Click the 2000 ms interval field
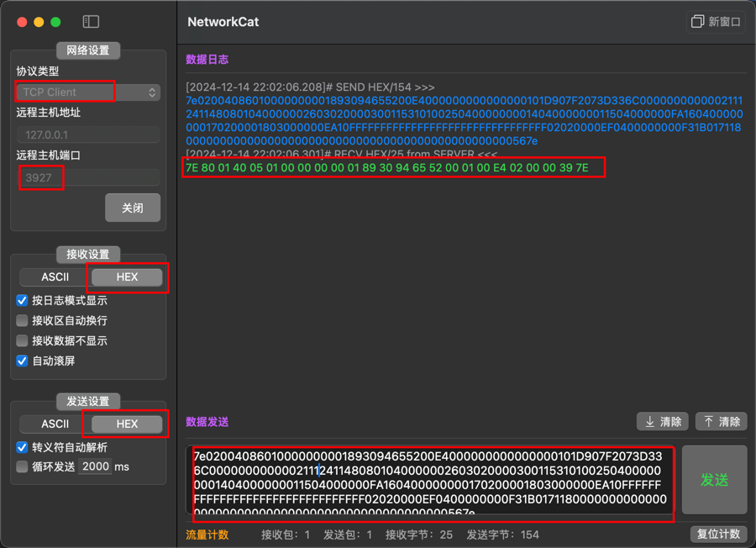Image resolution: width=756 pixels, height=548 pixels. point(95,466)
